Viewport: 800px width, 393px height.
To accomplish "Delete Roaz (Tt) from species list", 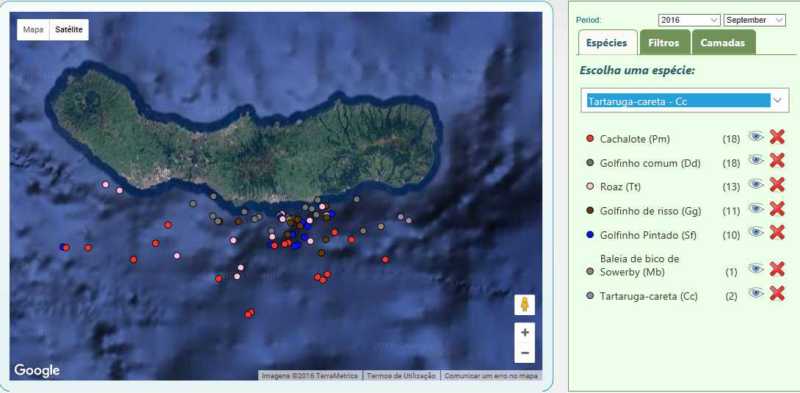I will 777,184.
